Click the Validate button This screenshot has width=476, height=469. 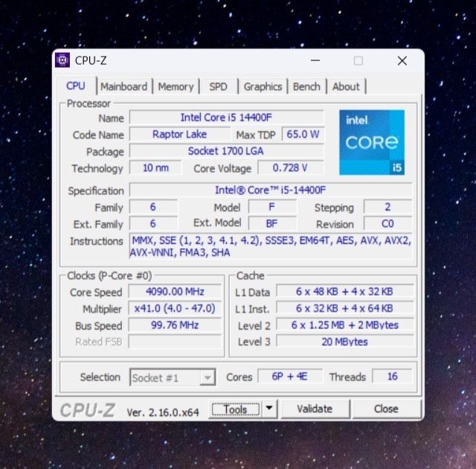[315, 409]
